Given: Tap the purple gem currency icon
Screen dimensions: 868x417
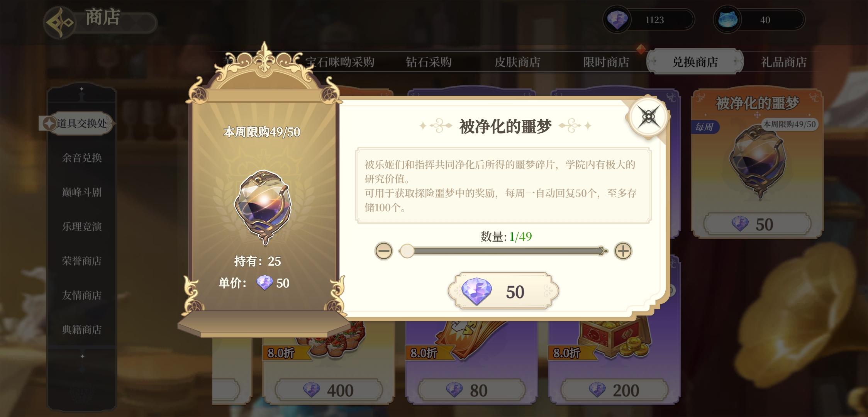Looking at the screenshot, I should coord(617,19).
